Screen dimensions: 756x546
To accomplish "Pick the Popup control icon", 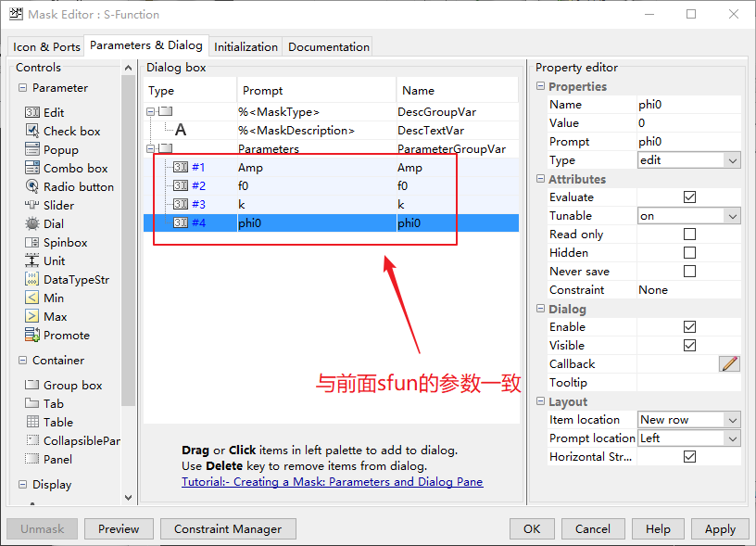I will pos(32,149).
